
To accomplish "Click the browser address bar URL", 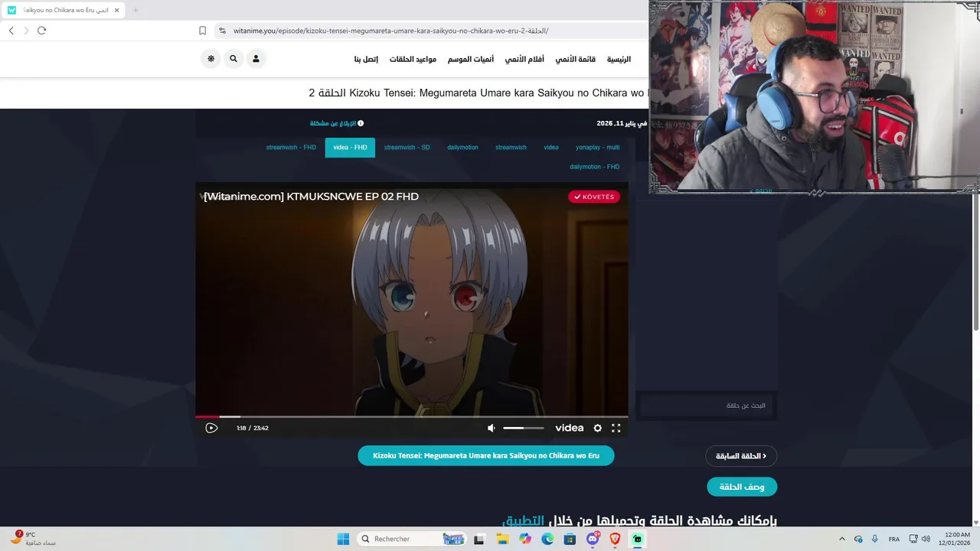I will tap(391, 31).
